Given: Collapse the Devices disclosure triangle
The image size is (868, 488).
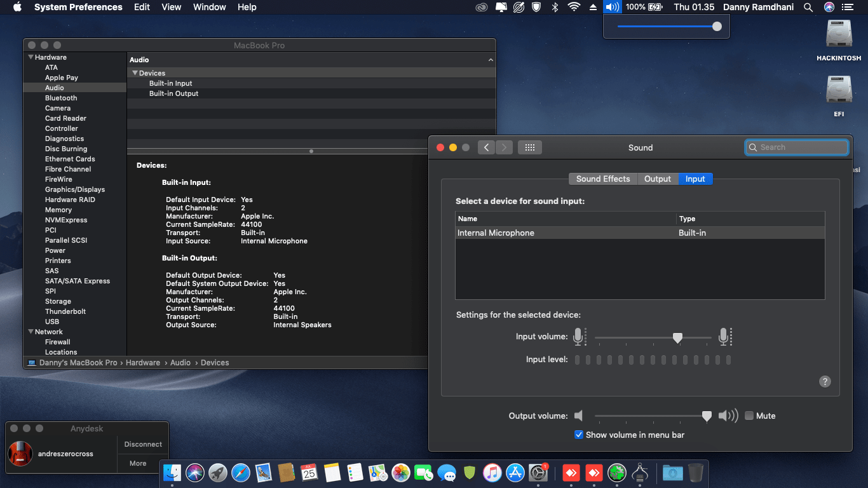Looking at the screenshot, I should [135, 73].
